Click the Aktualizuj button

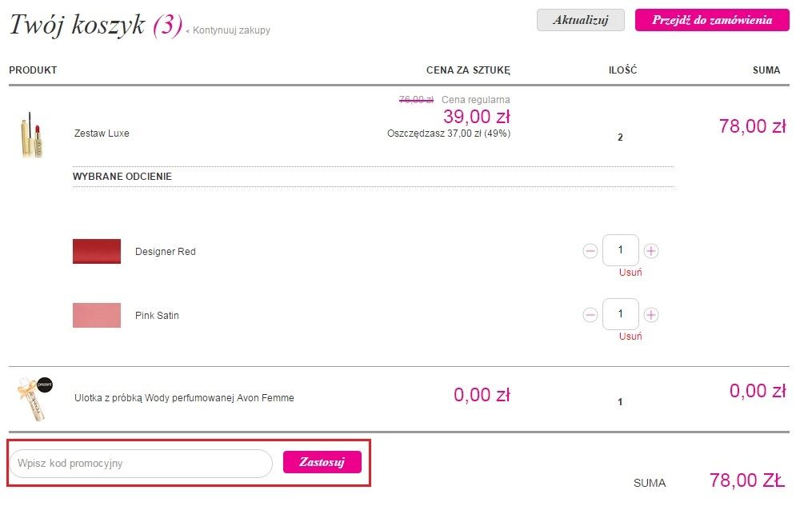581,20
